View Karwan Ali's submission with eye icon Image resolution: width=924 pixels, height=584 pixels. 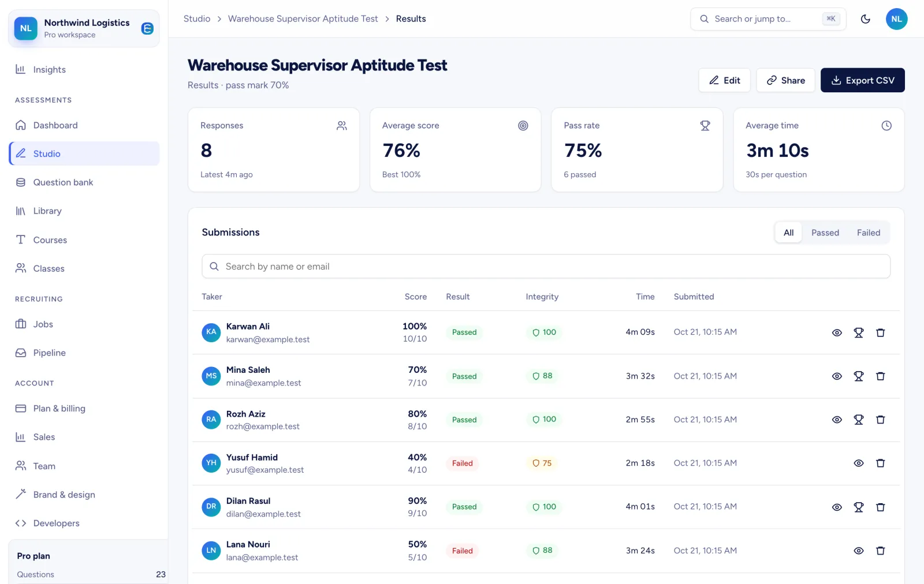click(837, 332)
